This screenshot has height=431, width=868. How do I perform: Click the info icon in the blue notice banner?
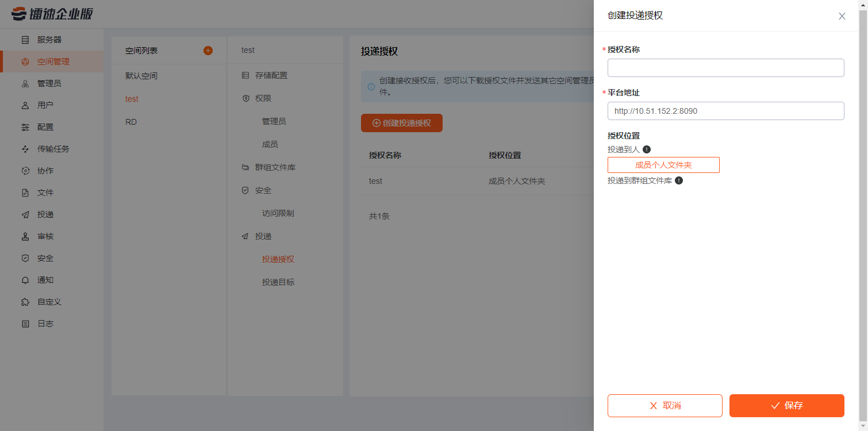371,87
